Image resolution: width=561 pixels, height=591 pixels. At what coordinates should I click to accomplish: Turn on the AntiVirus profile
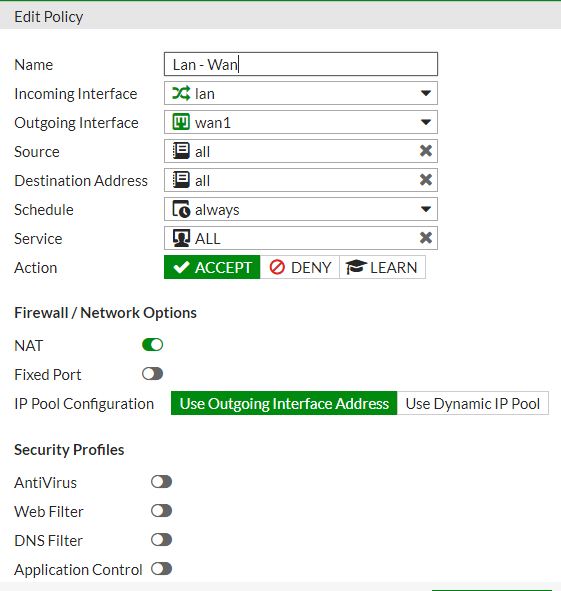tap(161, 482)
